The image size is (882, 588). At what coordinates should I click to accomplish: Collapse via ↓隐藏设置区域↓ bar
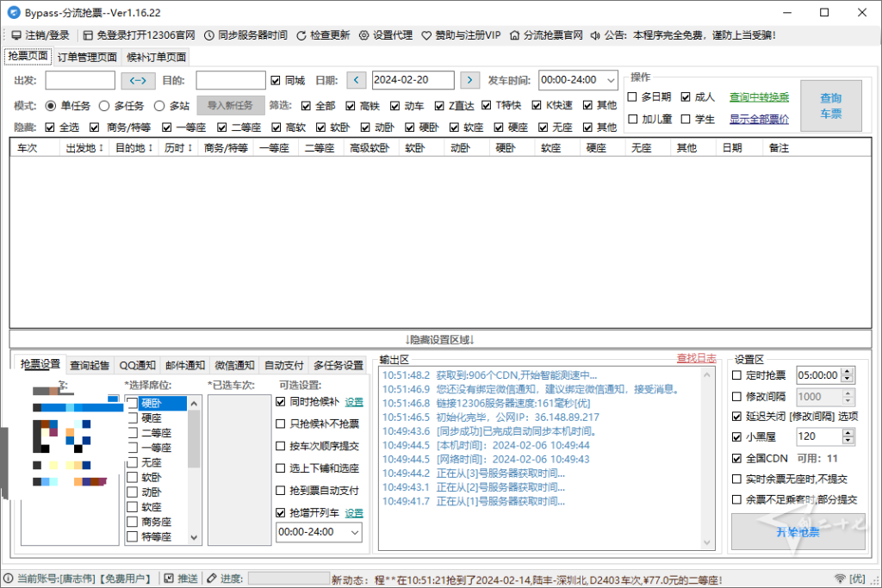coord(440,339)
